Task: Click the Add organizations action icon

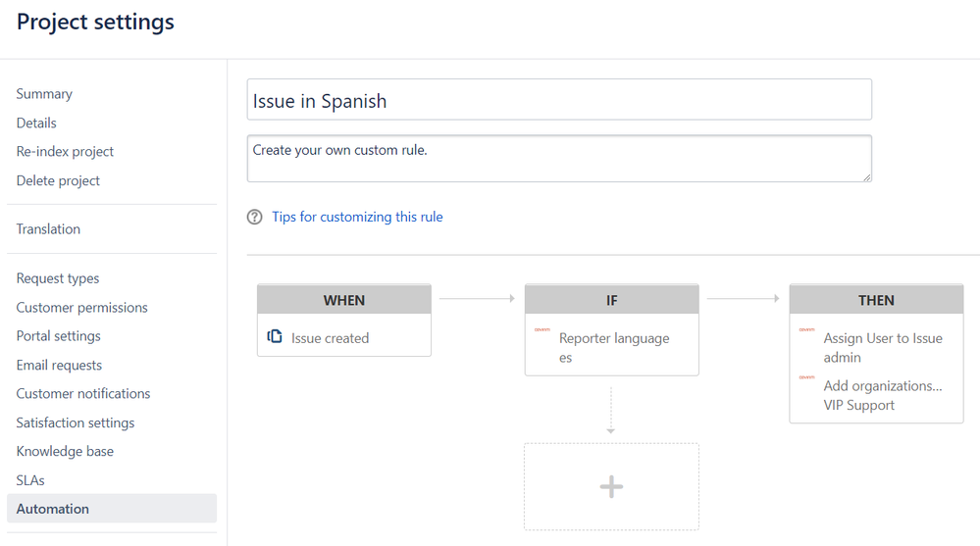Action: [806, 377]
